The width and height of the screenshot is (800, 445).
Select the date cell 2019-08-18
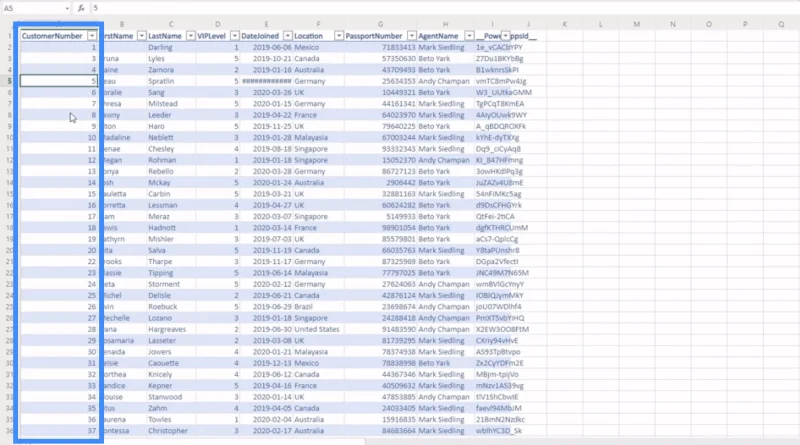tap(266, 149)
